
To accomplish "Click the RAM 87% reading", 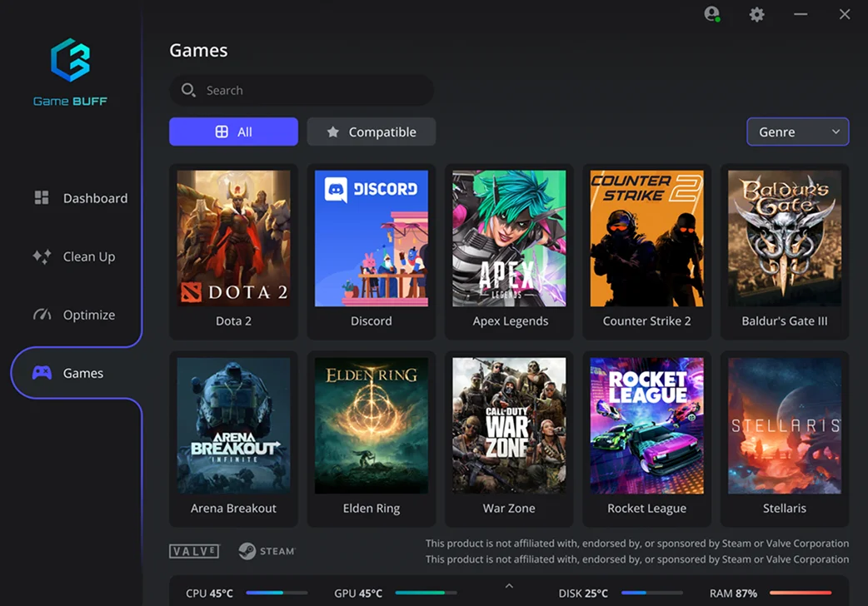I will (734, 594).
